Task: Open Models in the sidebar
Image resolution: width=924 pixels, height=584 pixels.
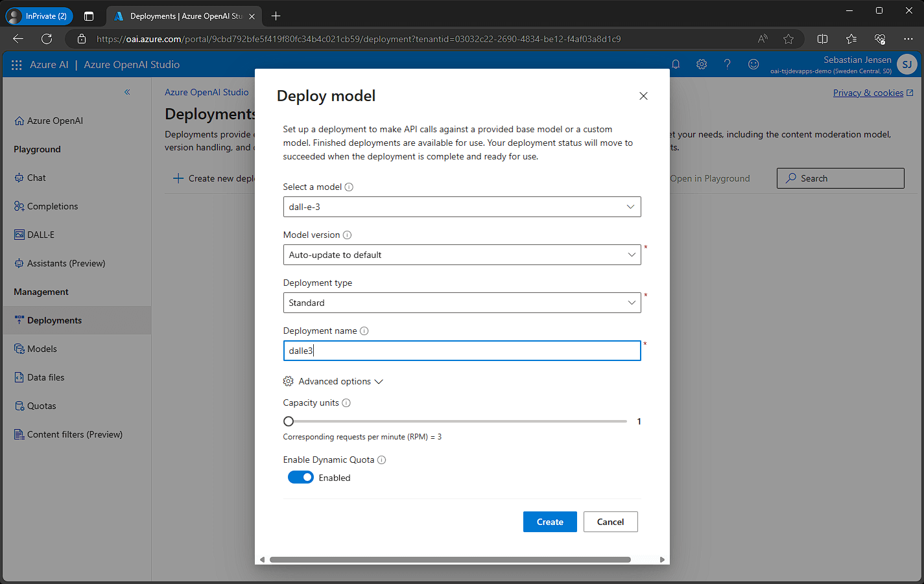Action: 42,349
